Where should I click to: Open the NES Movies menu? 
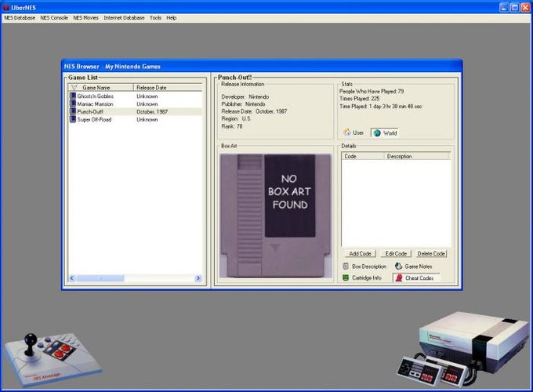pyautogui.click(x=85, y=18)
